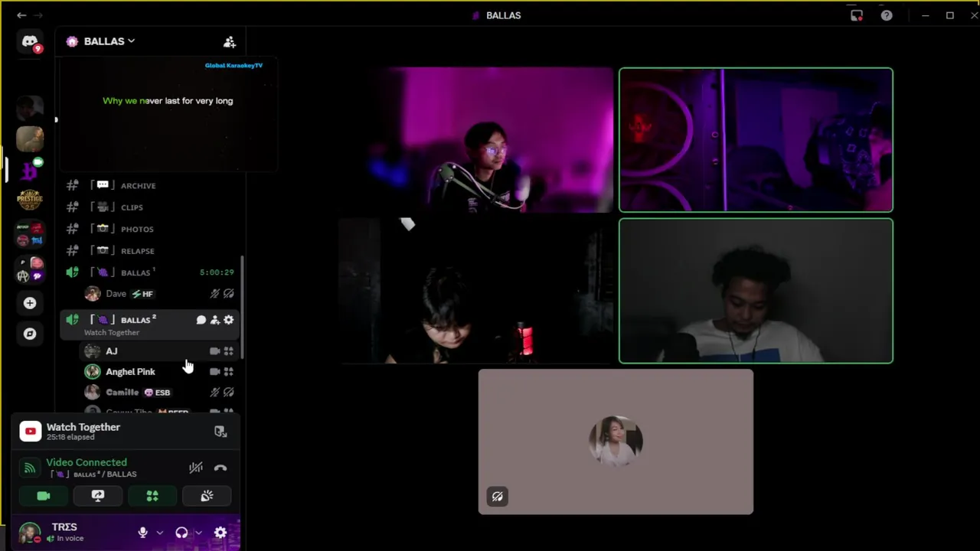The height and width of the screenshot is (551, 980).
Task: Open User Settings gear icon
Action: tap(220, 533)
